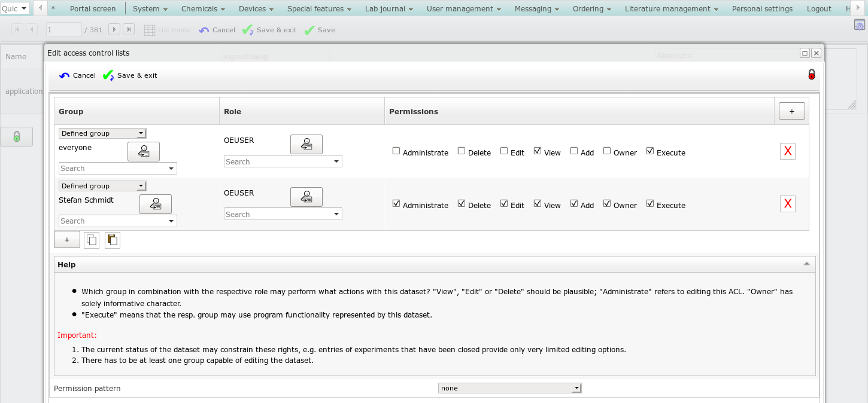Open group picker icon beside 'everyone'
The width and height of the screenshot is (868, 403).
(144, 152)
